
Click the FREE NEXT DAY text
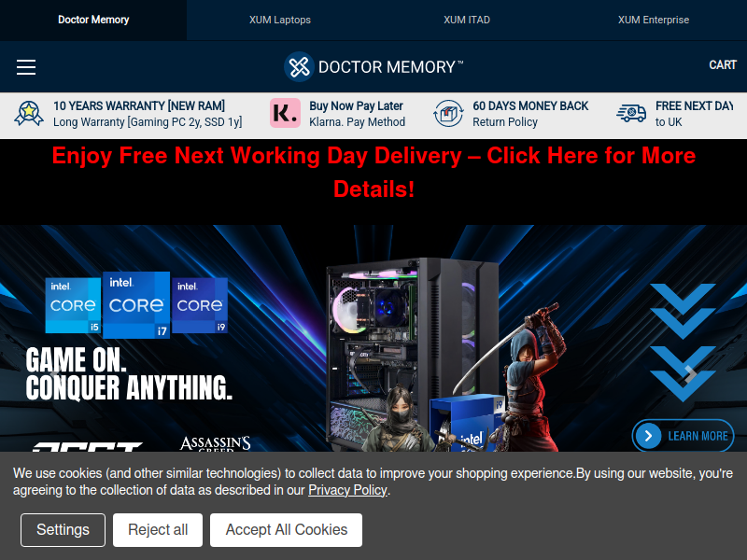click(695, 105)
